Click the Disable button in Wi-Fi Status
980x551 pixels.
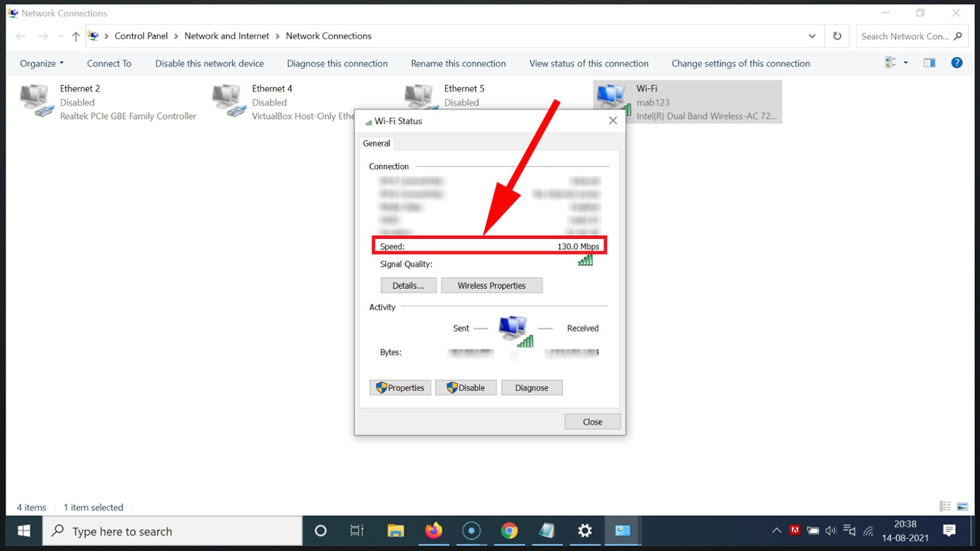[x=465, y=388]
